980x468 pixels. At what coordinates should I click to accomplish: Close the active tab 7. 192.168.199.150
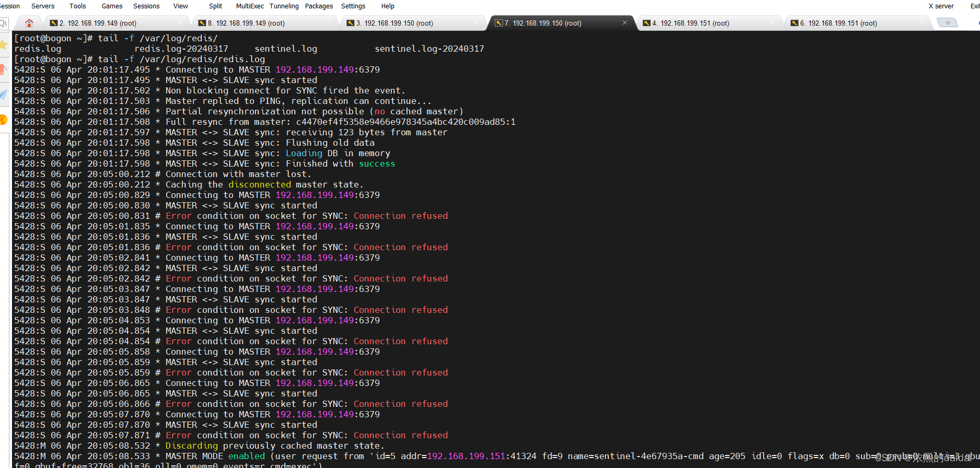tap(625, 22)
